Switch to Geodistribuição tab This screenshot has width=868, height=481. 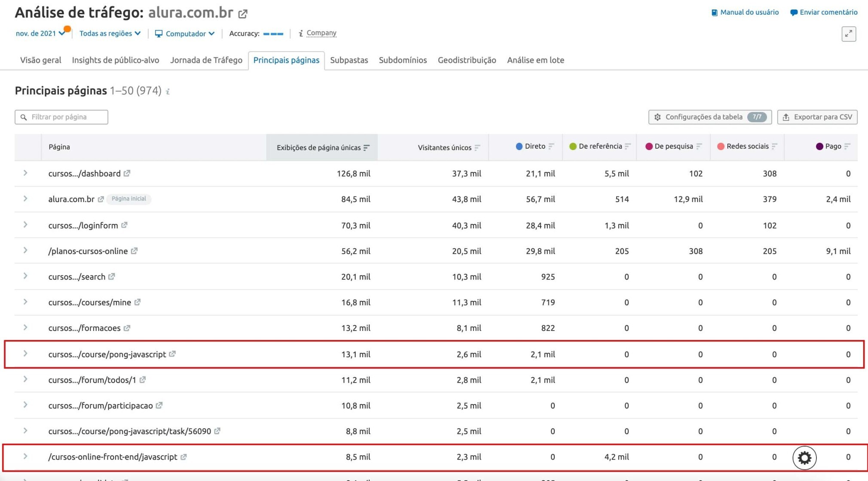467,60
